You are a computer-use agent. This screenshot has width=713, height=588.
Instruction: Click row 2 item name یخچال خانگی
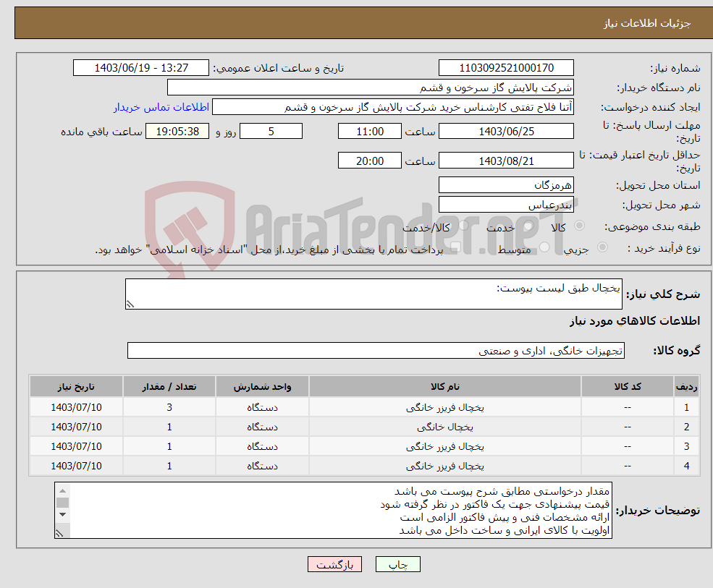tap(445, 427)
